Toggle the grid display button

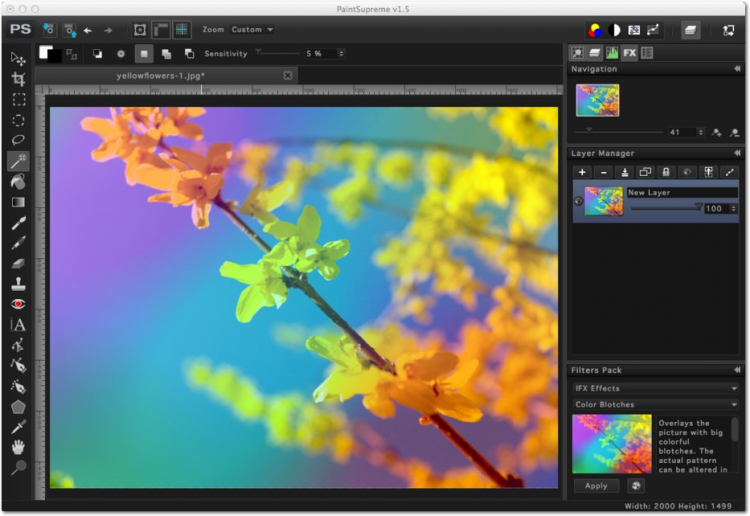click(182, 30)
